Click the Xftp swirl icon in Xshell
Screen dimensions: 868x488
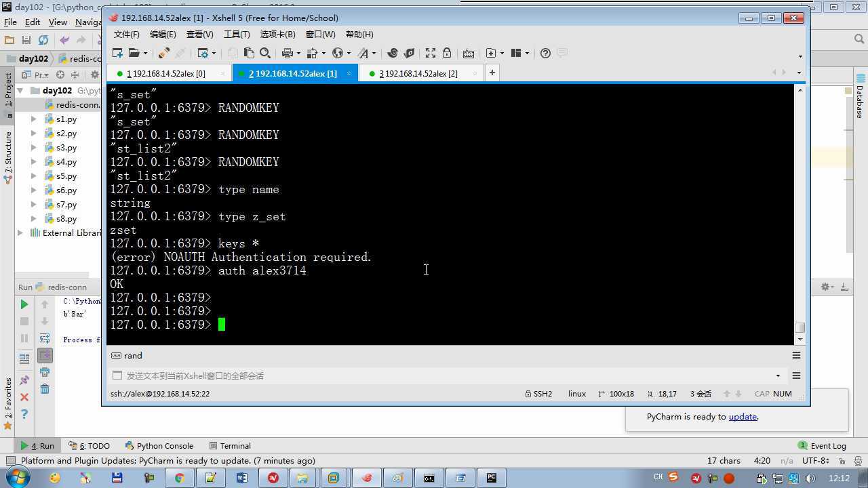(x=409, y=53)
